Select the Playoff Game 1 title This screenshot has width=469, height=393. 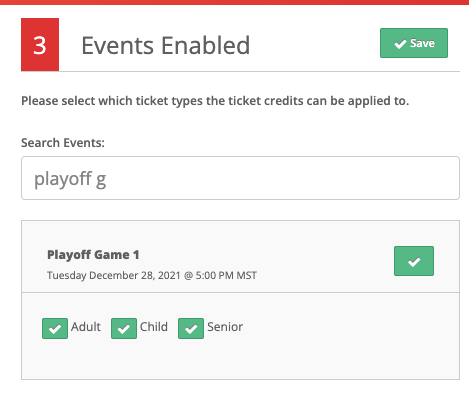click(x=93, y=255)
